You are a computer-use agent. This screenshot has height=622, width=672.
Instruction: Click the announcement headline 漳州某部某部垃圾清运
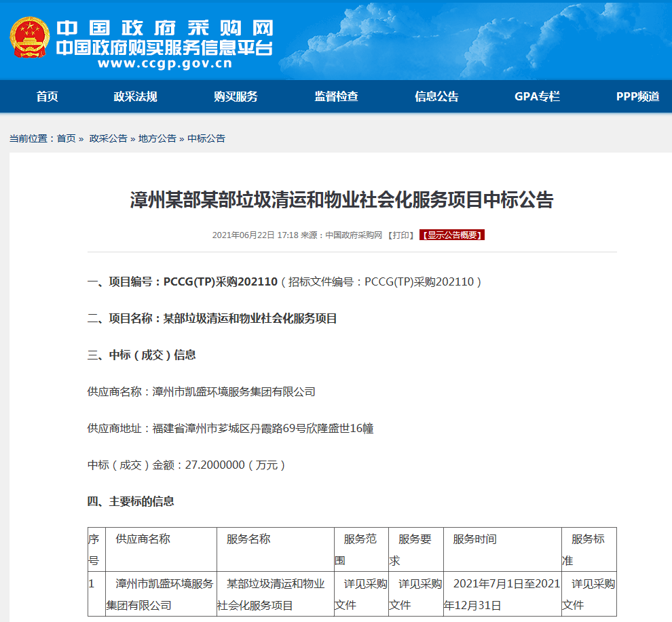tap(341, 199)
